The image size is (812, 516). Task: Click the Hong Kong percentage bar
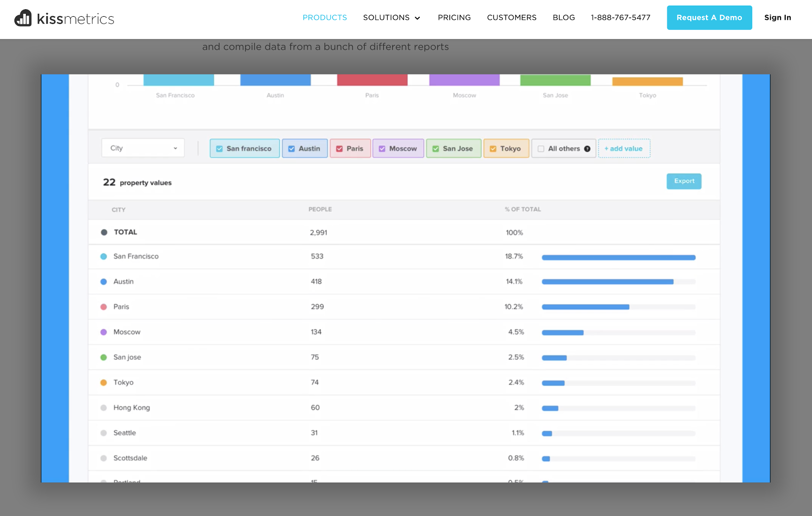550,408
